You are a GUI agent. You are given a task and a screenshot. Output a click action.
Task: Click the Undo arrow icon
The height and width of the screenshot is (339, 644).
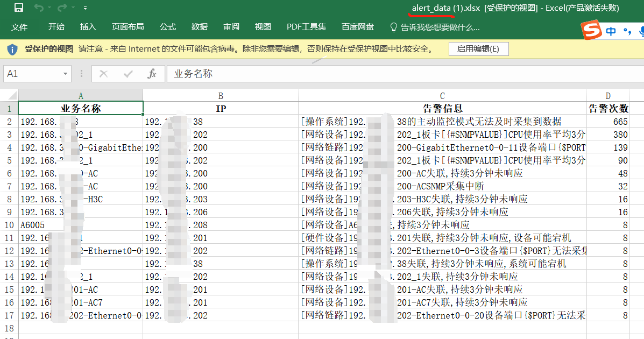[39, 8]
